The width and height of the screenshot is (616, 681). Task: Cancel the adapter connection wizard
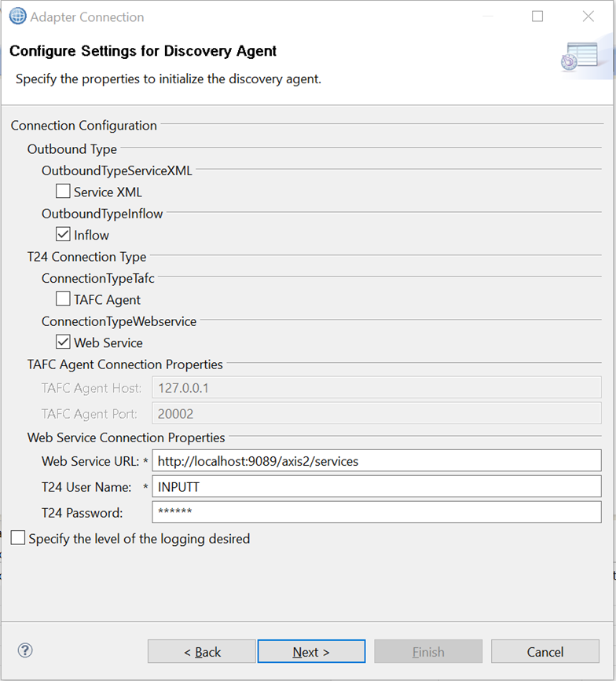tap(545, 652)
